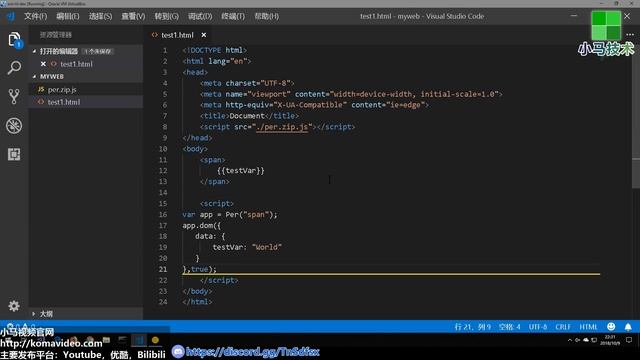The height and width of the screenshot is (360, 640).
Task: Change indentation via spaces: 4 indicator
Action: 510,327
